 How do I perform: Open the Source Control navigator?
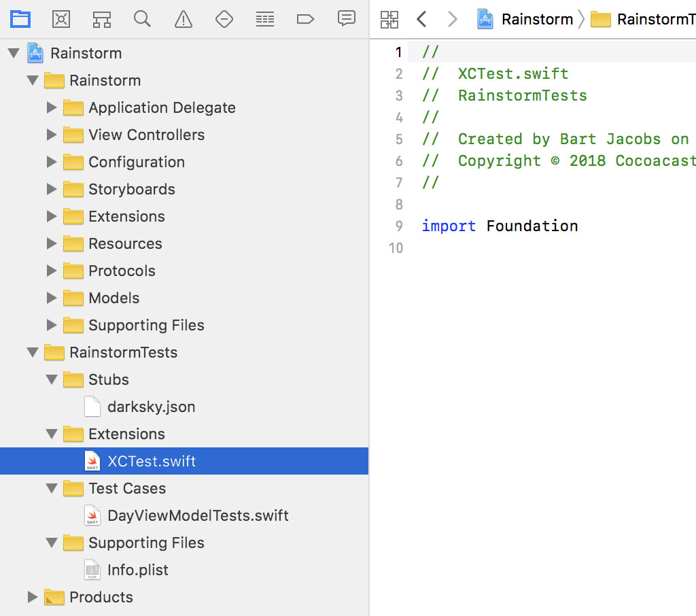coord(61,19)
